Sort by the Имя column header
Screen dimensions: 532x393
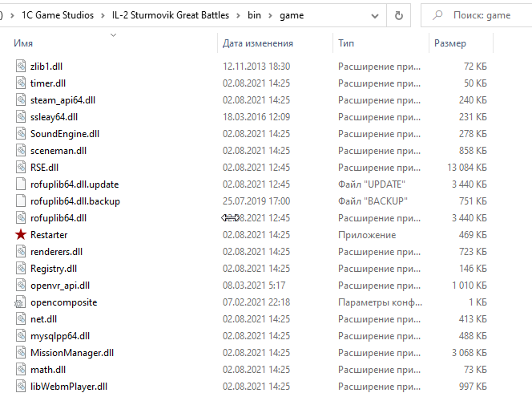23,43
